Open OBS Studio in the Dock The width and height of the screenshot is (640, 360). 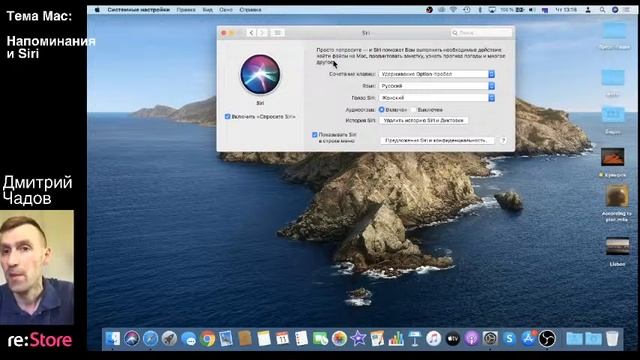(x=547, y=339)
